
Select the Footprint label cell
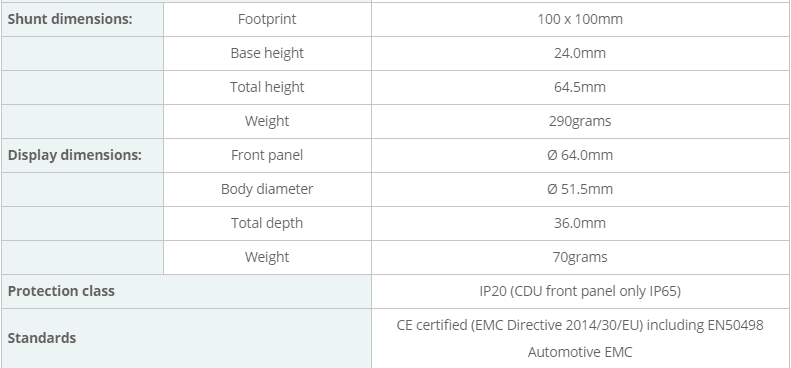[x=267, y=19]
